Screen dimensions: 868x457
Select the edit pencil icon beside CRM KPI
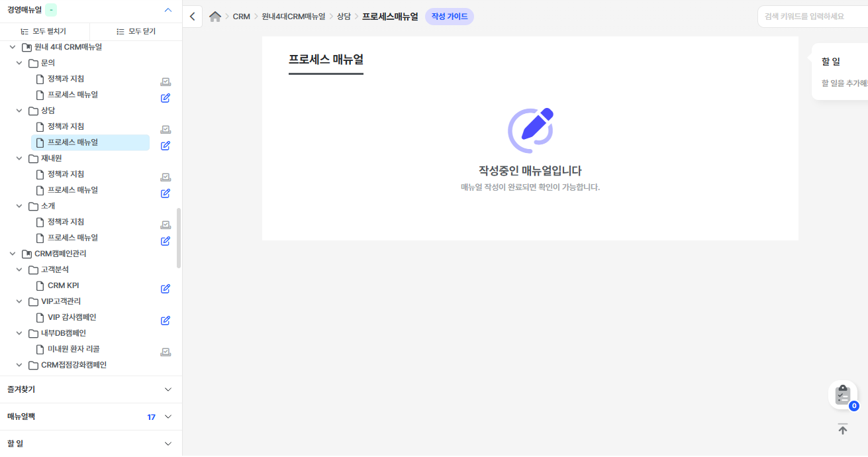(166, 288)
